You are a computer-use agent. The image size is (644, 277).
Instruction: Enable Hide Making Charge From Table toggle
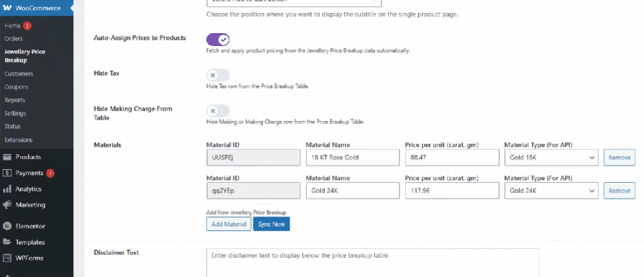point(218,111)
